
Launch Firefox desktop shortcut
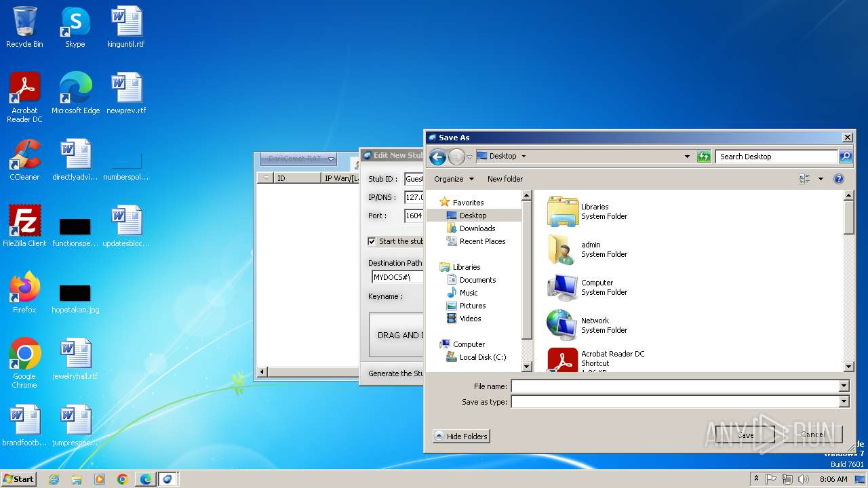(24, 293)
